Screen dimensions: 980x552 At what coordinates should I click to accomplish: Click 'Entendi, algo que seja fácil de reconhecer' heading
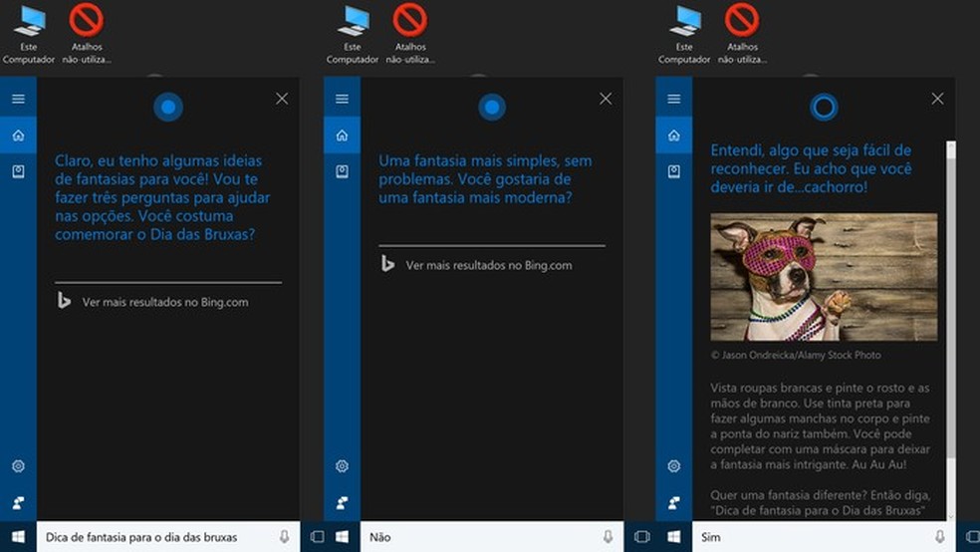812,168
